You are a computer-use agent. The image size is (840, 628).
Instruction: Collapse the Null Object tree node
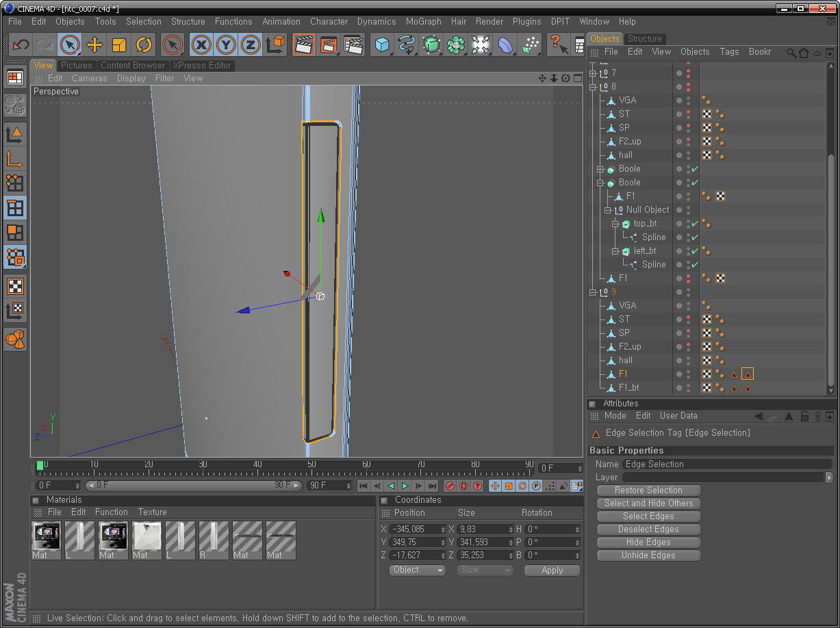pyautogui.click(x=608, y=210)
